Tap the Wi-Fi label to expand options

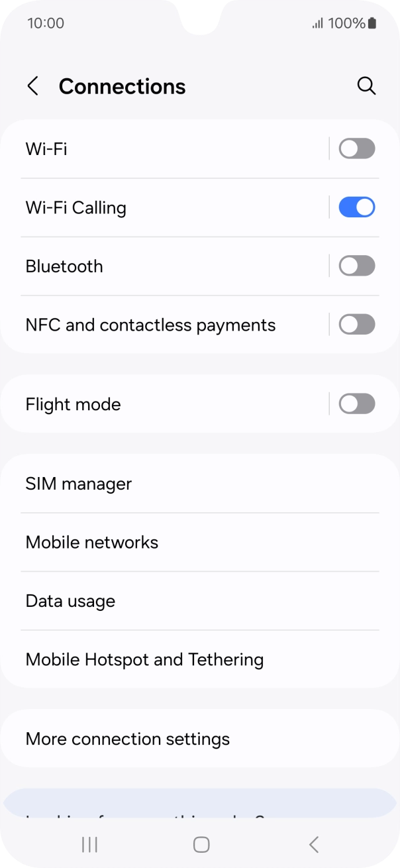point(46,148)
